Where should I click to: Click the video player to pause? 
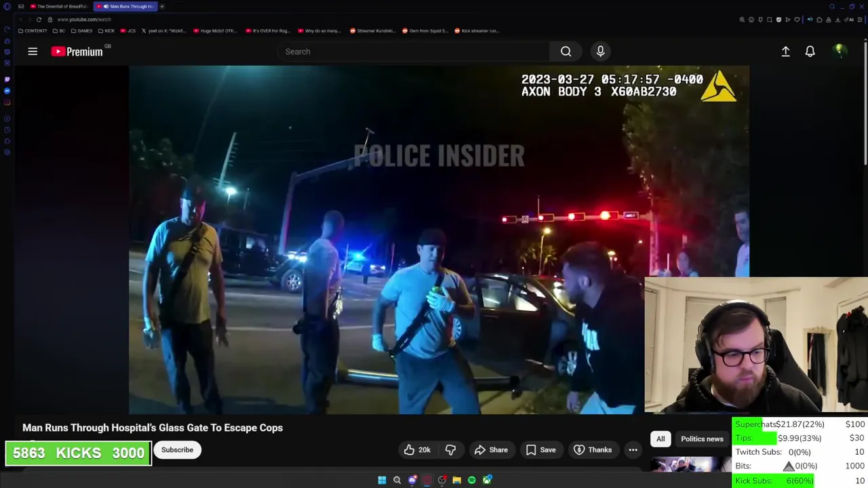point(439,239)
